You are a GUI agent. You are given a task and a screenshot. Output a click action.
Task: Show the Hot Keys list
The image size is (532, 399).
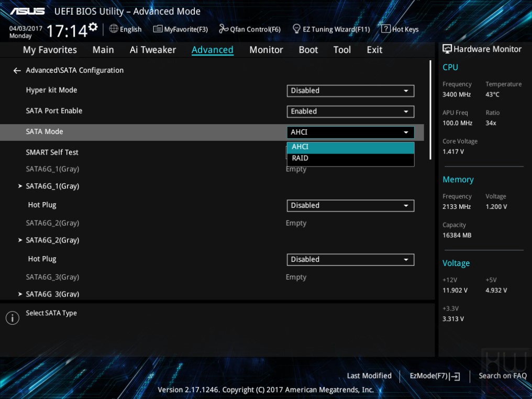[x=400, y=29]
